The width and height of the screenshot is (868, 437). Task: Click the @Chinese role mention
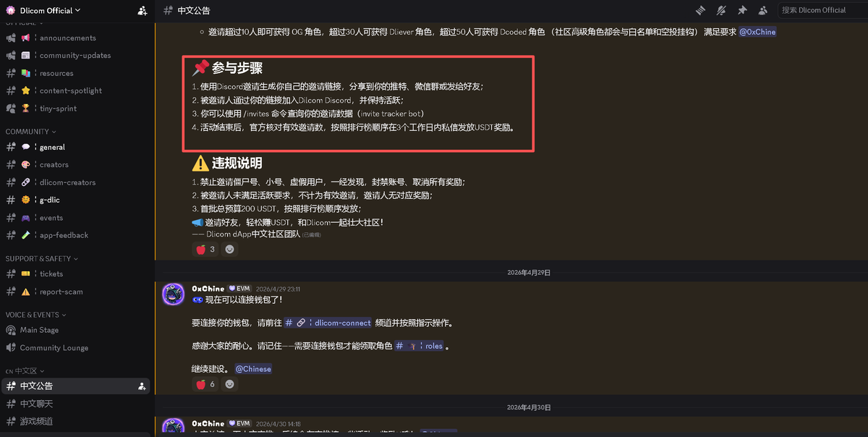pyautogui.click(x=253, y=369)
